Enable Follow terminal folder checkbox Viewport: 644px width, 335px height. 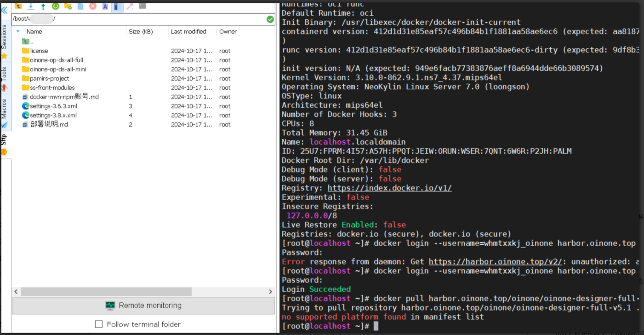(x=99, y=324)
